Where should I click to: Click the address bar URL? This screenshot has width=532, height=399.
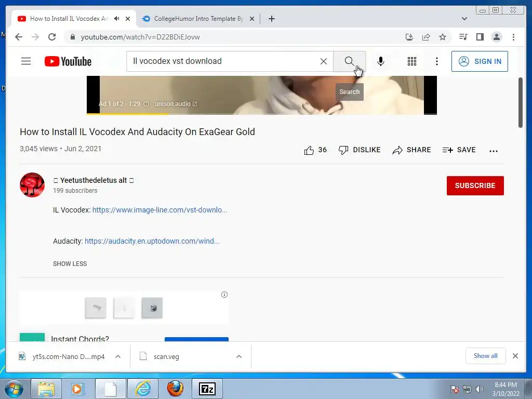point(140,37)
